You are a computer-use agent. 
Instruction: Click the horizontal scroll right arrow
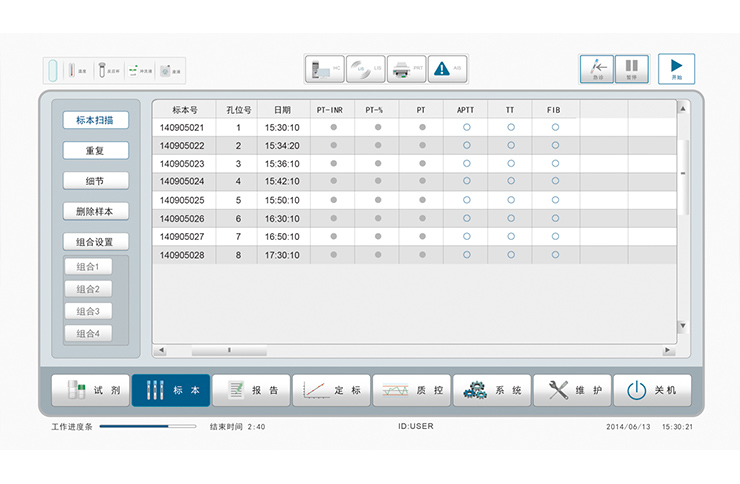tap(667, 350)
